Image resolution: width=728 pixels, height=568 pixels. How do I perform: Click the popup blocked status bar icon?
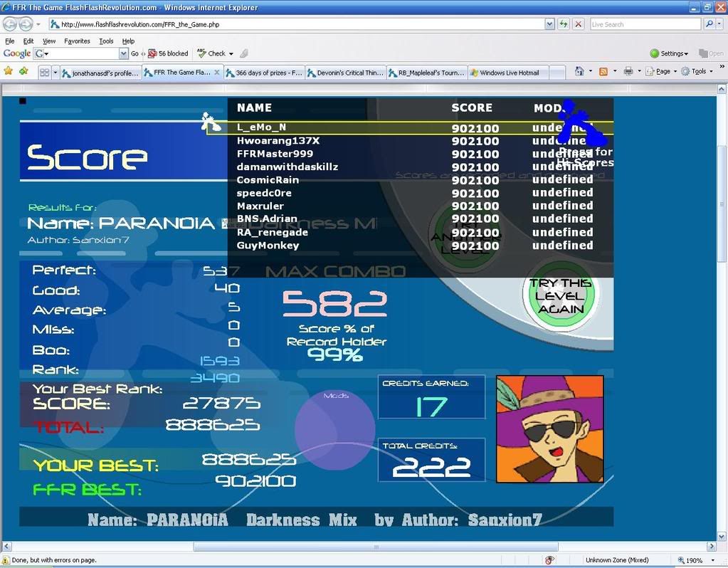[x=549, y=560]
